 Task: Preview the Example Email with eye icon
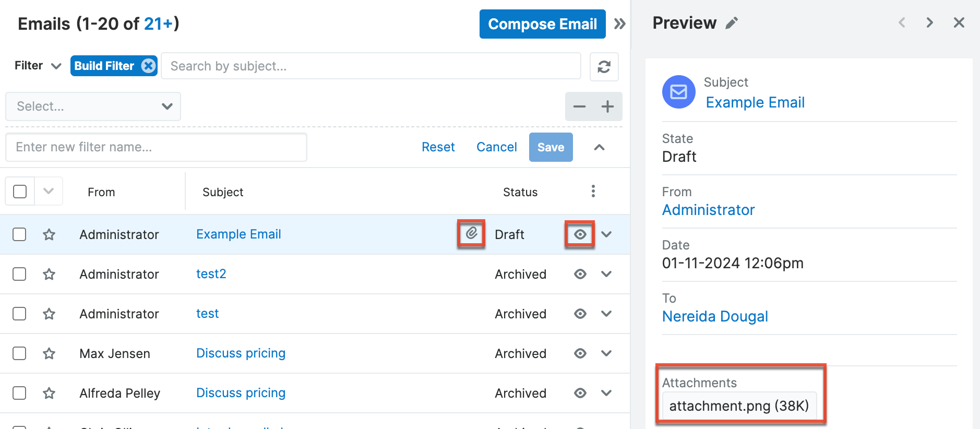pos(580,234)
